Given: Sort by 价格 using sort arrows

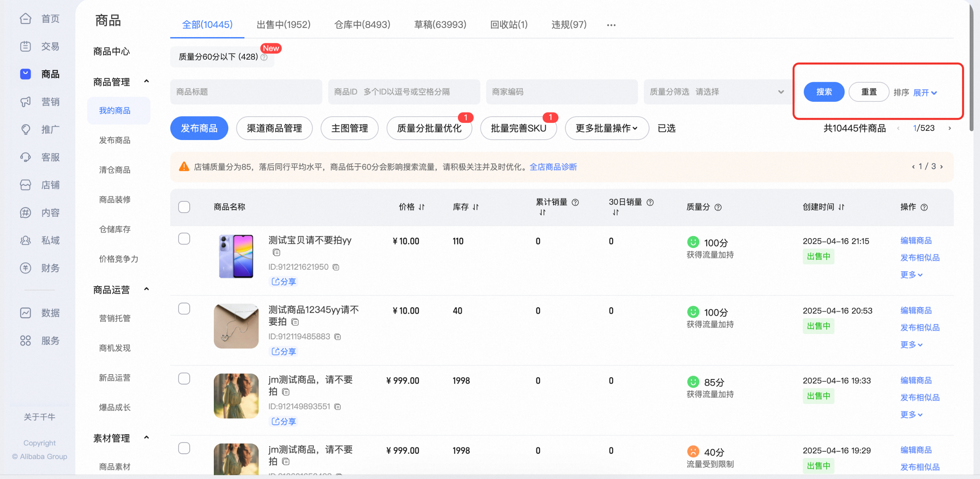Looking at the screenshot, I should tap(422, 207).
